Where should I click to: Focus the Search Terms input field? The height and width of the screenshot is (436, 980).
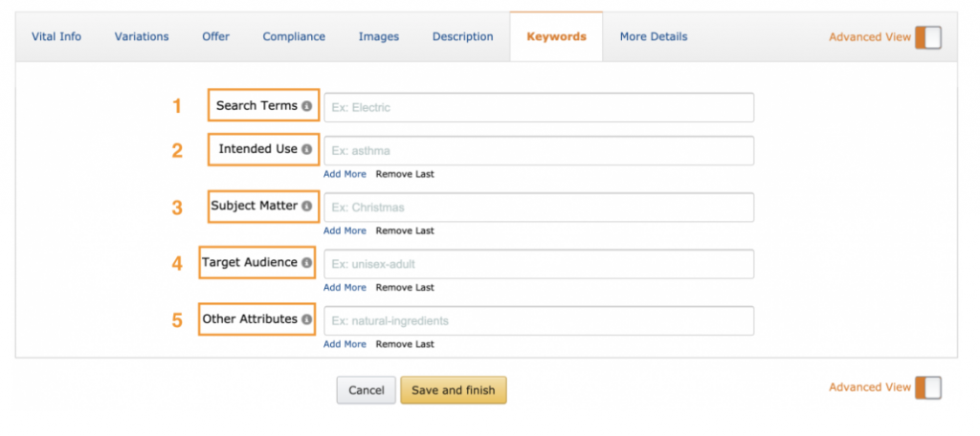point(539,107)
